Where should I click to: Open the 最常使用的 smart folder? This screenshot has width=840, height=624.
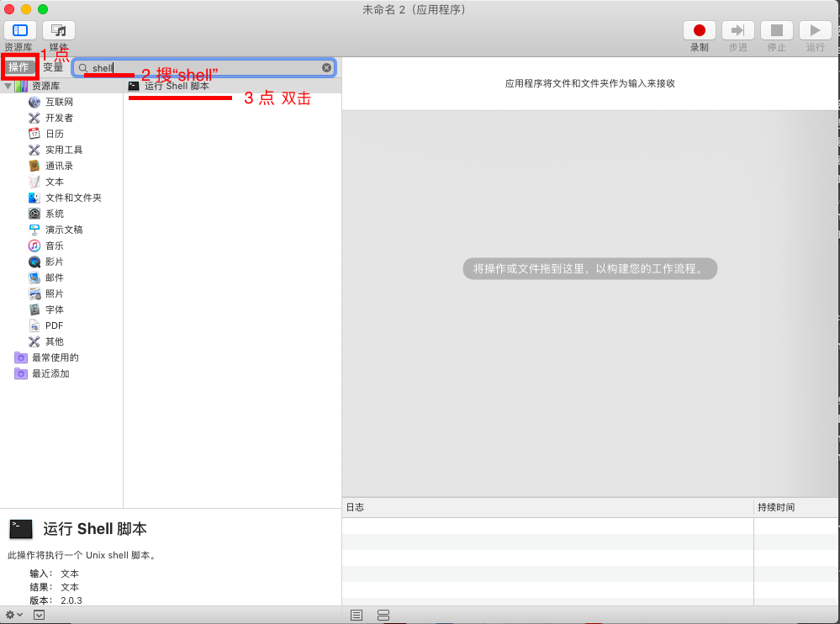(55, 357)
